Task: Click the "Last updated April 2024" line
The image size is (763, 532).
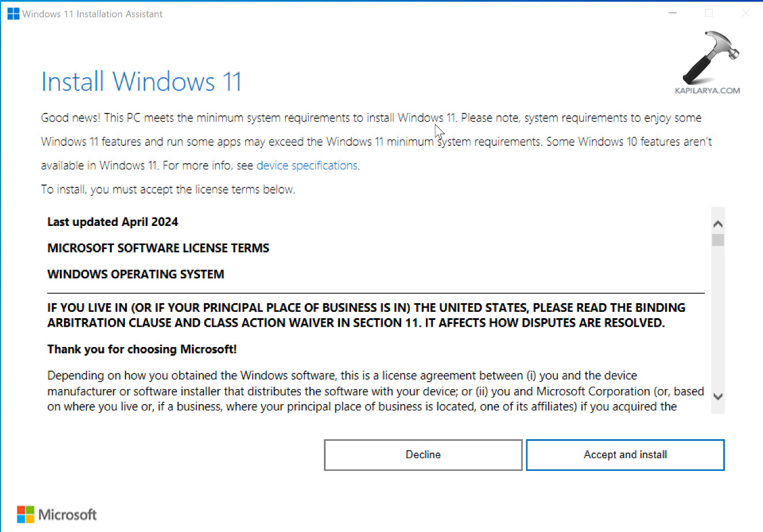Action: click(x=113, y=222)
